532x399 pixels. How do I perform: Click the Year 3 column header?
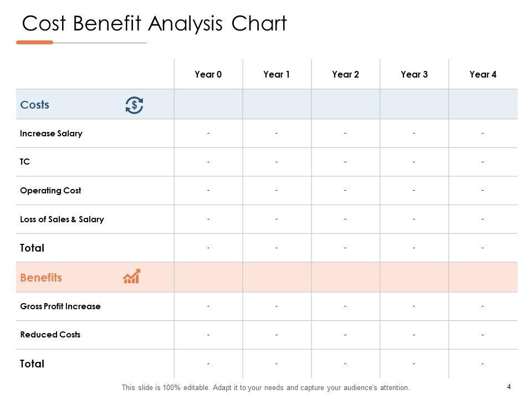(414, 74)
